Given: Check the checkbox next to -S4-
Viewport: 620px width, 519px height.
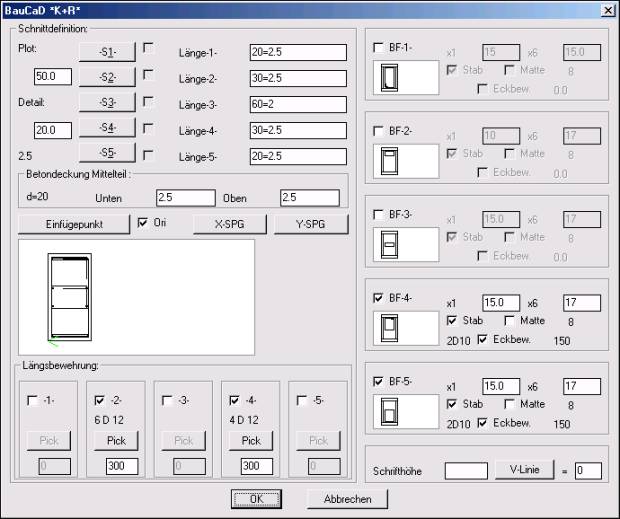Looking at the screenshot, I should click(148, 128).
